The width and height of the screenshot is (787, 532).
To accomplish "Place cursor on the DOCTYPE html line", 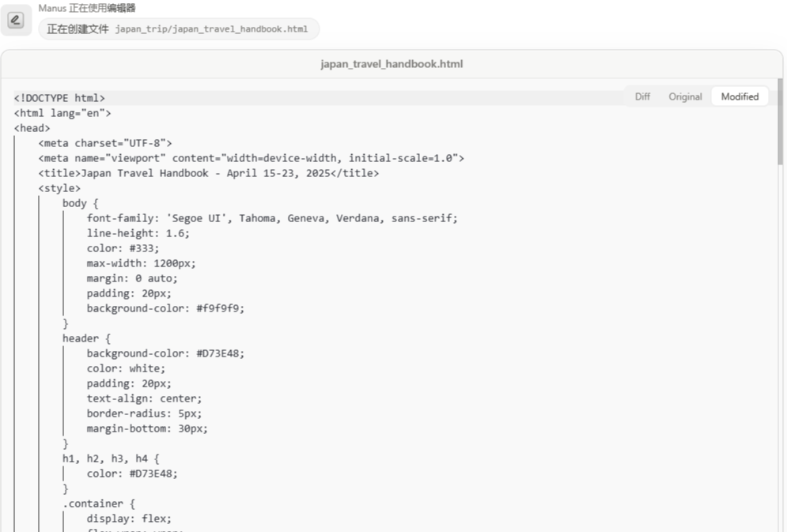I will tap(59, 98).
